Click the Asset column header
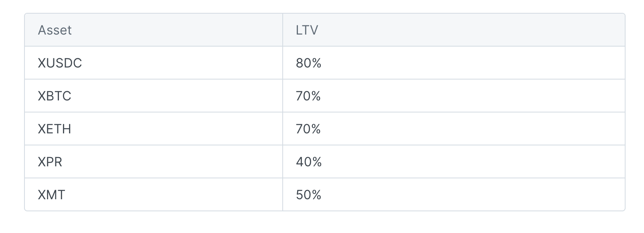The height and width of the screenshot is (233, 644). coord(154,30)
